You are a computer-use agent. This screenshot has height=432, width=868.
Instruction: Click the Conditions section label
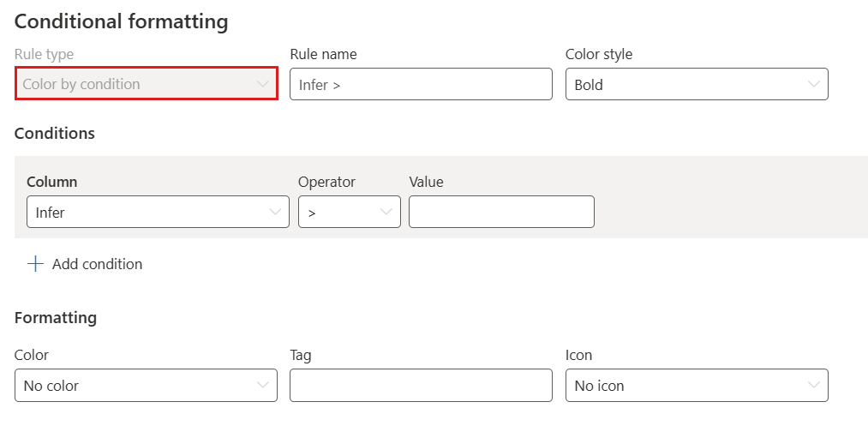click(x=55, y=134)
